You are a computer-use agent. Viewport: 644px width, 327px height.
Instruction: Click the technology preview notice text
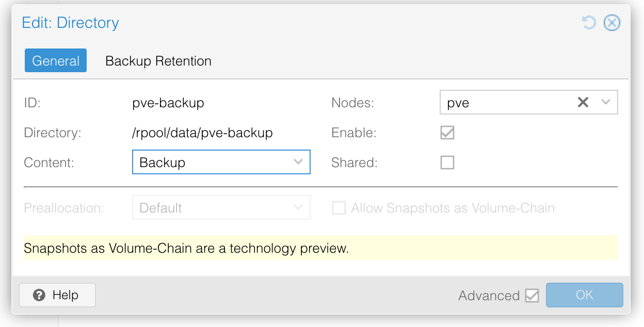pos(186,248)
